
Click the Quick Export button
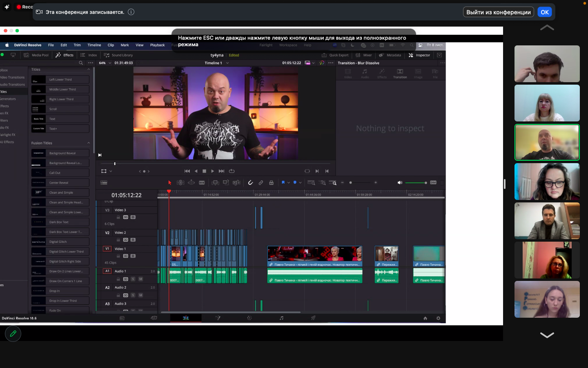[x=335, y=55]
